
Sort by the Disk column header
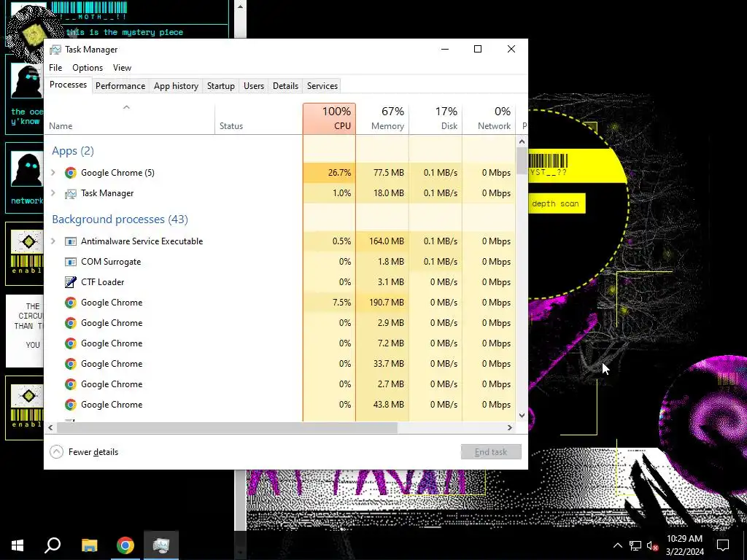point(436,119)
